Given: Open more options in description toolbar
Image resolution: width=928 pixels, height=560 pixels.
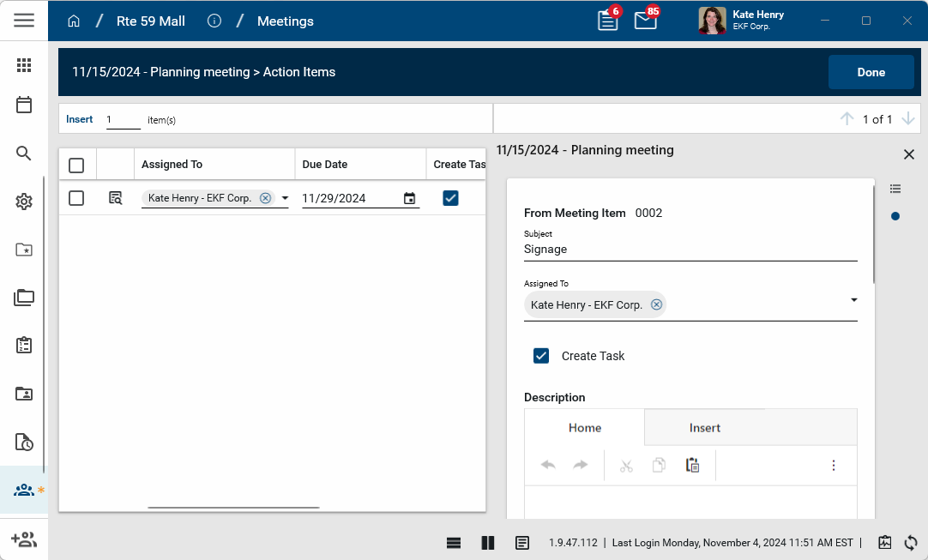Looking at the screenshot, I should coord(833,465).
